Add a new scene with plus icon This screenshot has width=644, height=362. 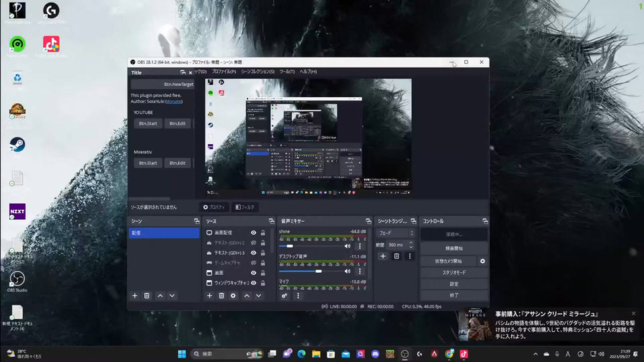[135, 296]
